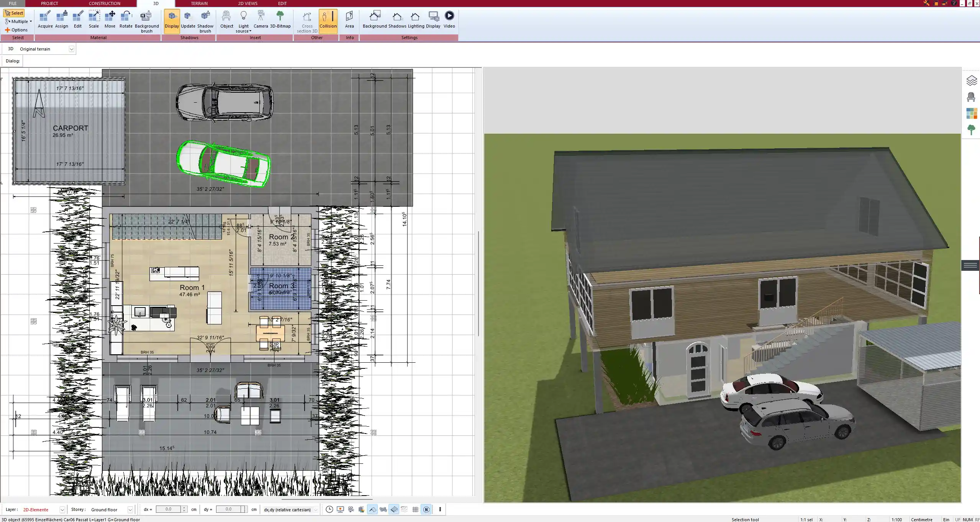Viewport: 980px width, 522px height.
Task: Click the Cross section 3D tool
Action: 307,22
